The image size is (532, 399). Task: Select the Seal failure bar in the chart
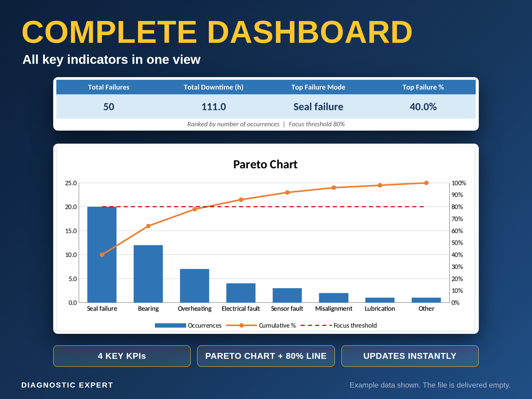[102, 255]
